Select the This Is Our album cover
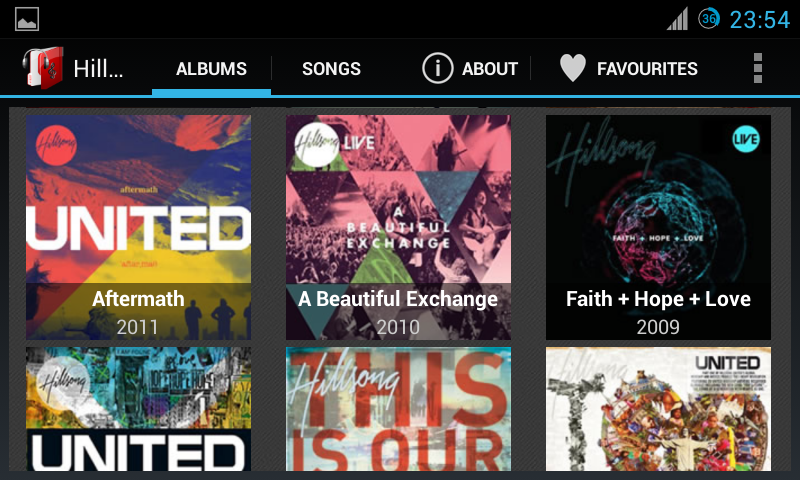The image size is (800, 480). [x=398, y=409]
